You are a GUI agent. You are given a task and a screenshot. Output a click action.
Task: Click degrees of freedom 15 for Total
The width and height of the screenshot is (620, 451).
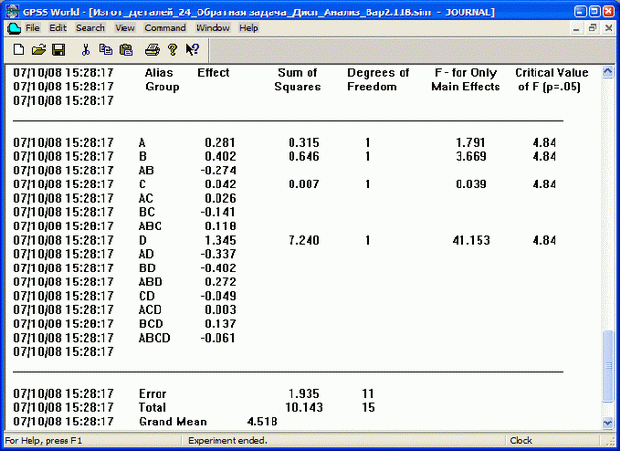point(368,408)
